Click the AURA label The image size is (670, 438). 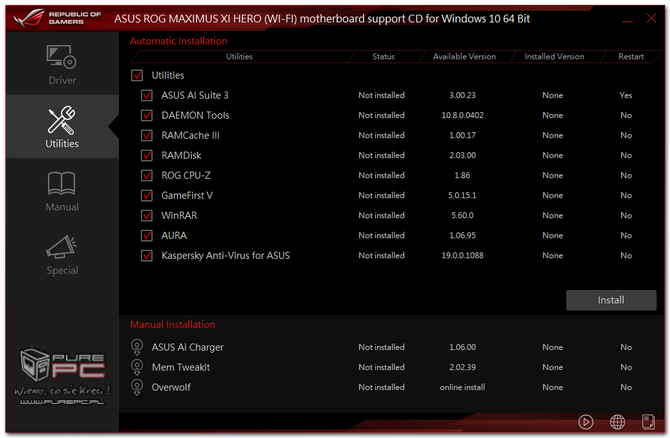174,235
